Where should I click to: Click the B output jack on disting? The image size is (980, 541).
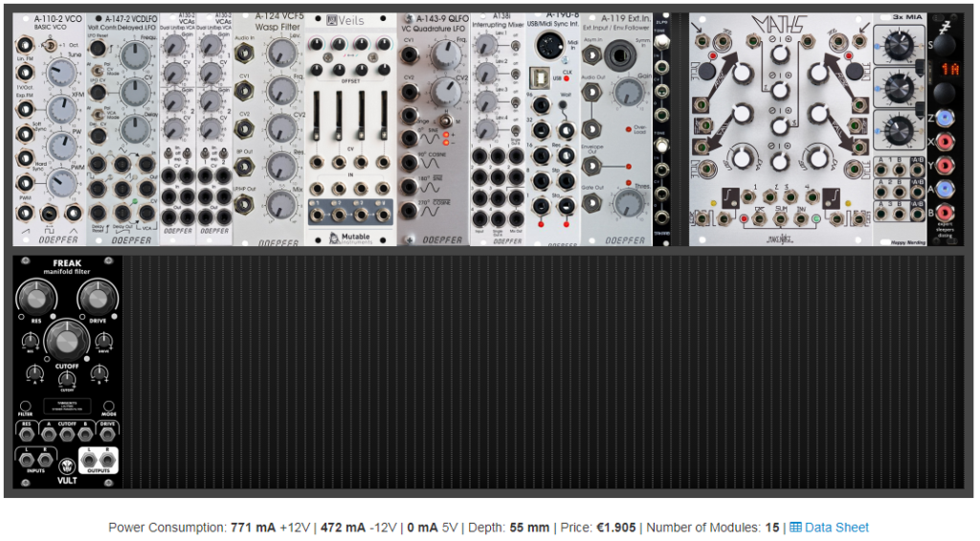(x=945, y=213)
